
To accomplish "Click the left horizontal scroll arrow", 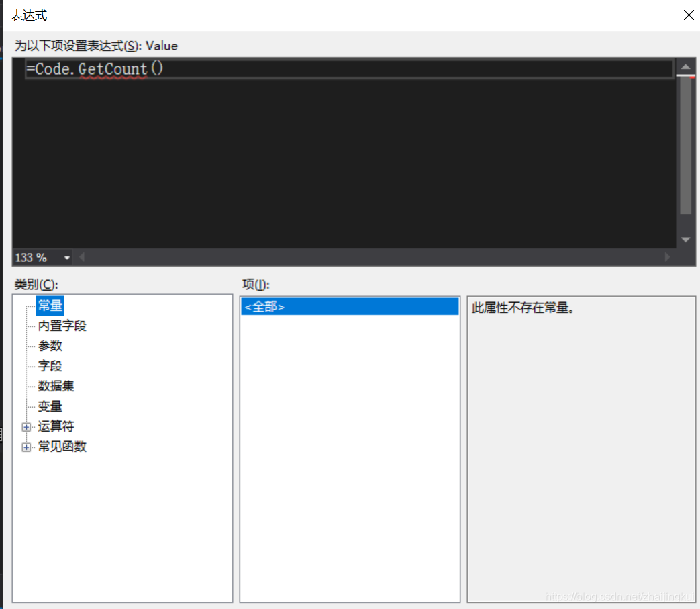I will click(x=81, y=257).
